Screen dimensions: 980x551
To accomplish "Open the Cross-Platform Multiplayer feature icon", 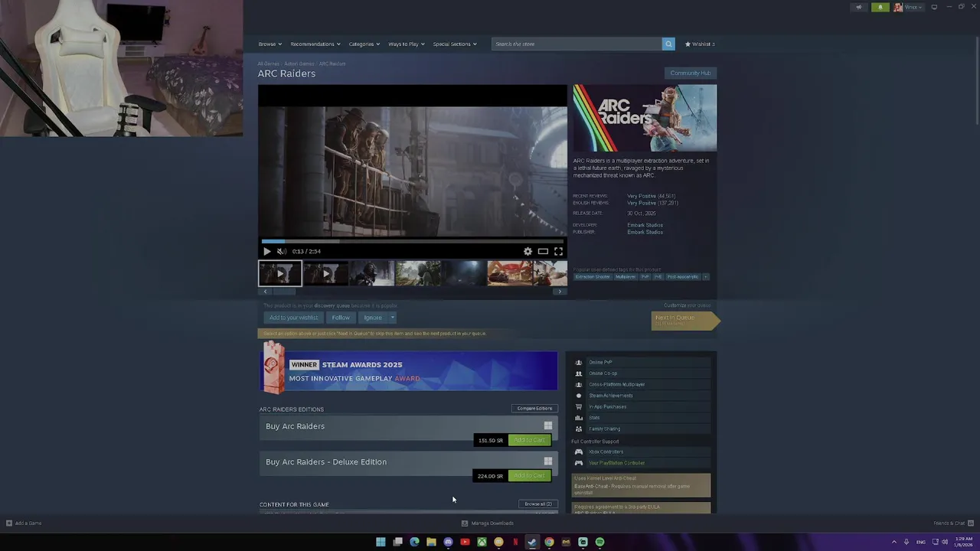I will tap(579, 384).
